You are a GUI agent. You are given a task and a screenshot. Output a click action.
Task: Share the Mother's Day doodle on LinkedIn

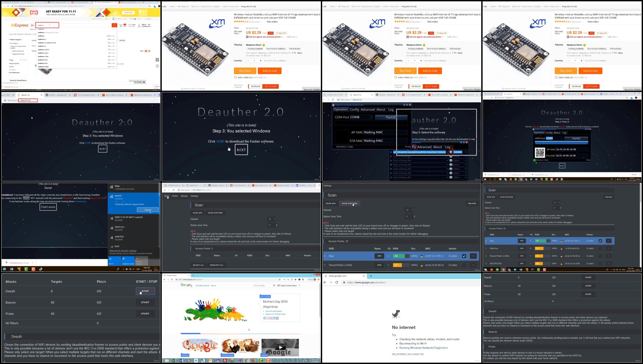(274, 318)
